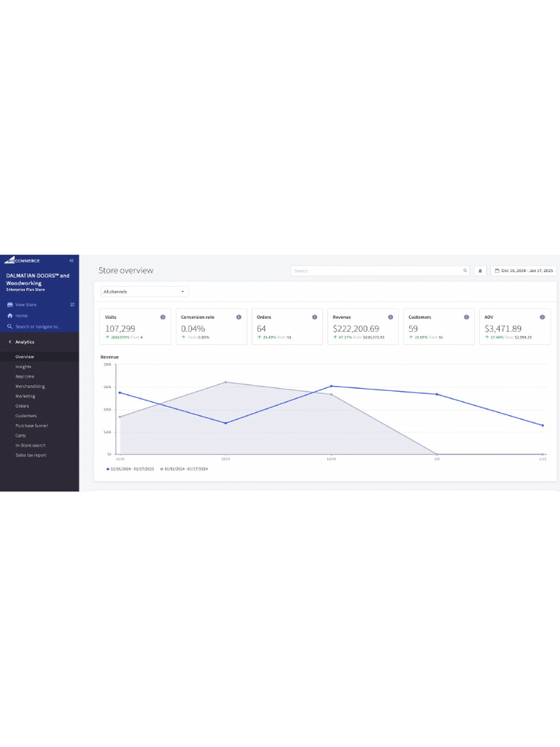
Task: Open the All channels dropdown
Action: (145, 292)
